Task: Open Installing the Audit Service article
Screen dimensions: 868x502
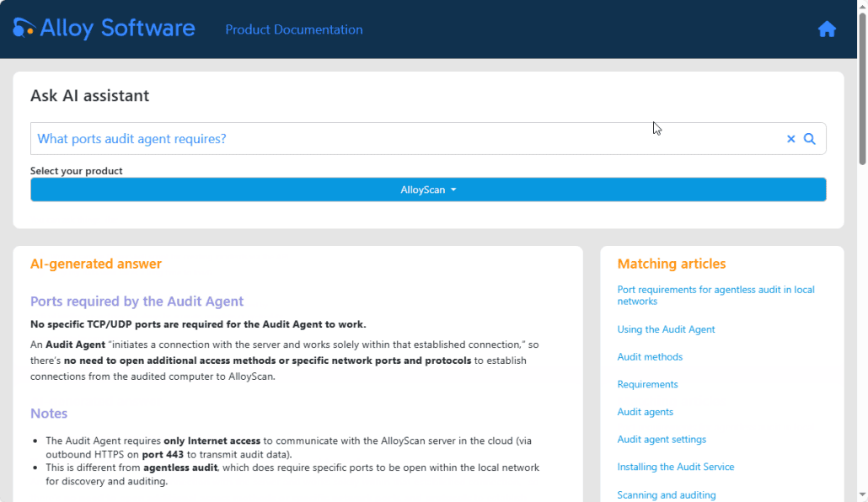Action: pos(675,467)
